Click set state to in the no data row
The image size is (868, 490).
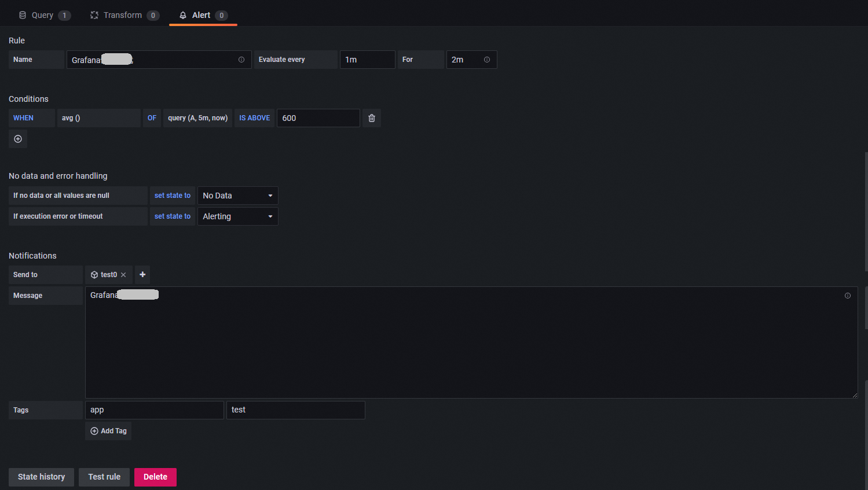(172, 196)
